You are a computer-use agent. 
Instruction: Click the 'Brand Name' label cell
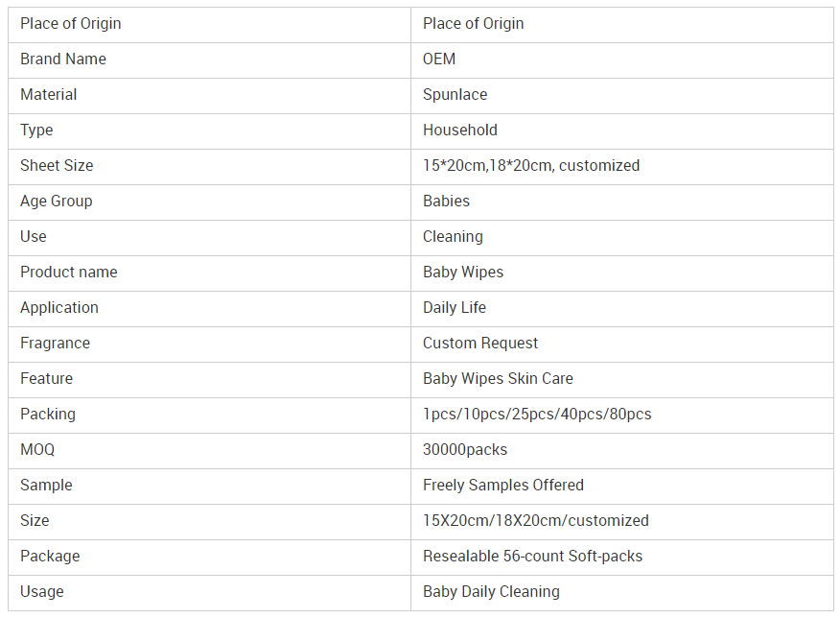click(63, 59)
